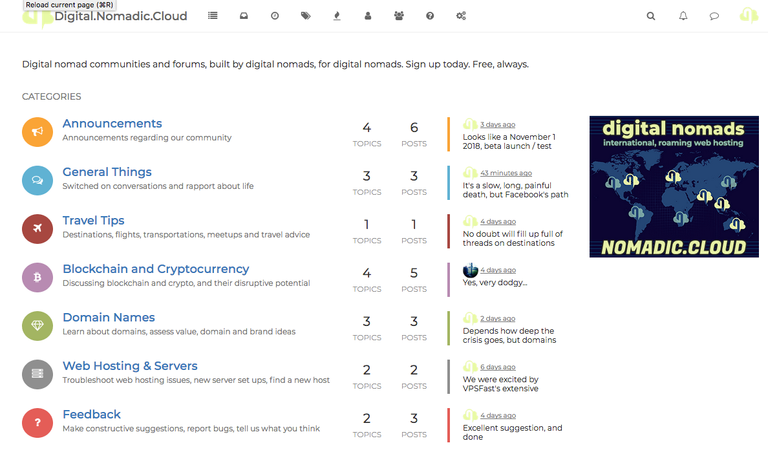Click 'Discussing blockchain and crypto' description text
768x449 pixels.
coord(186,283)
